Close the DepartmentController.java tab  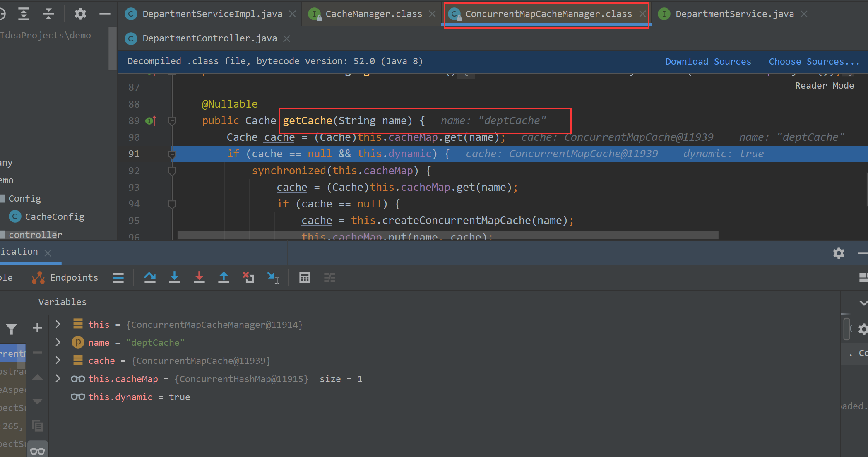point(286,38)
